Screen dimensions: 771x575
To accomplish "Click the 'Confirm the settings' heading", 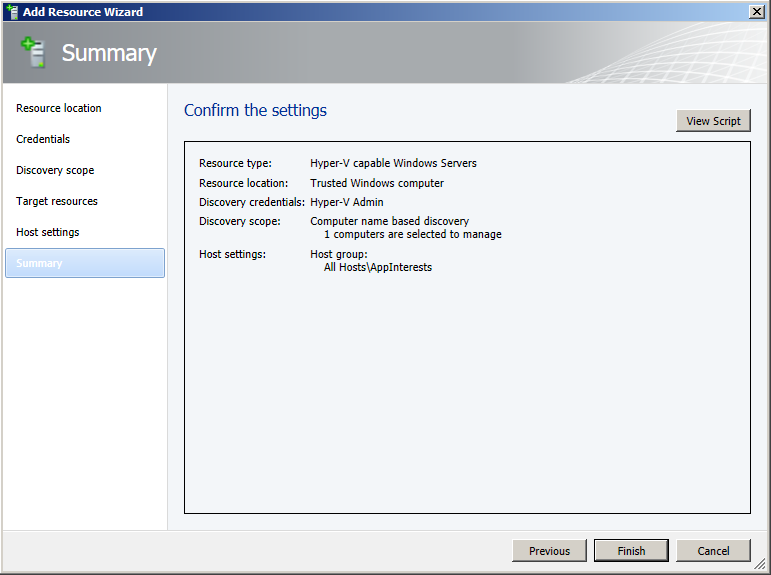I will (x=255, y=111).
